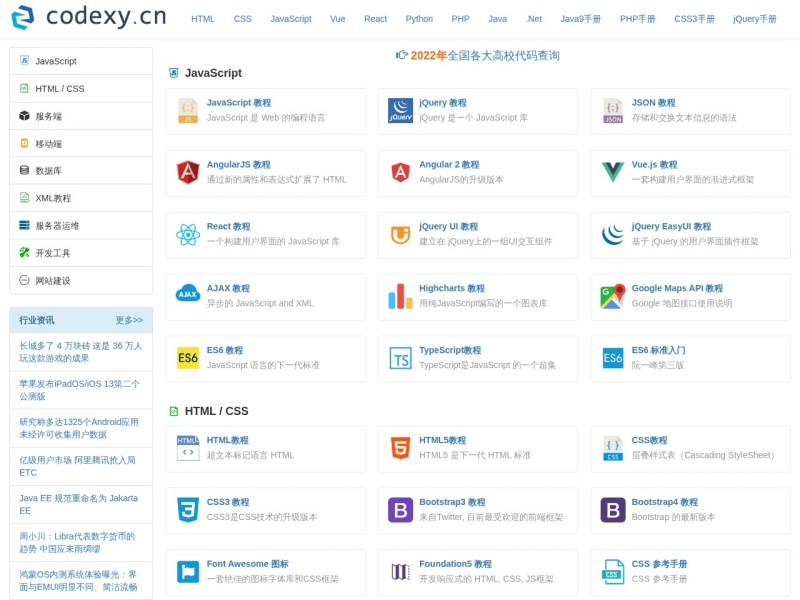Click the Bootstrap3 B icon
Viewport: 800px width, 600px height.
[x=401, y=510]
